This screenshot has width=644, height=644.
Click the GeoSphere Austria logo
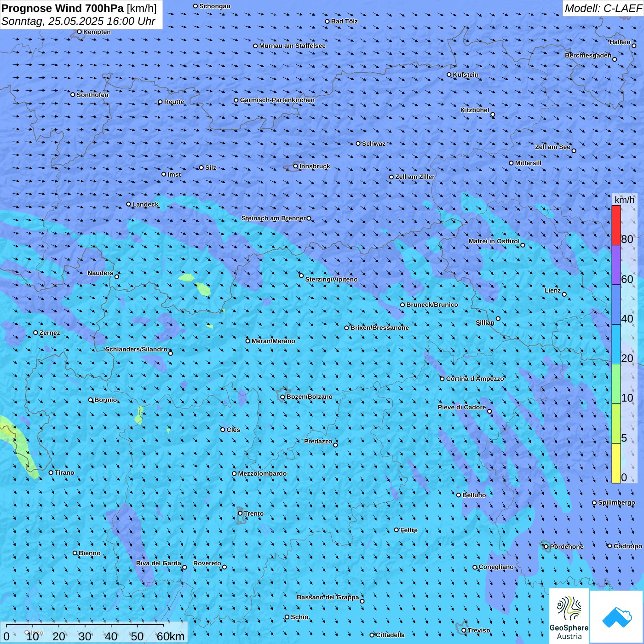569,616
